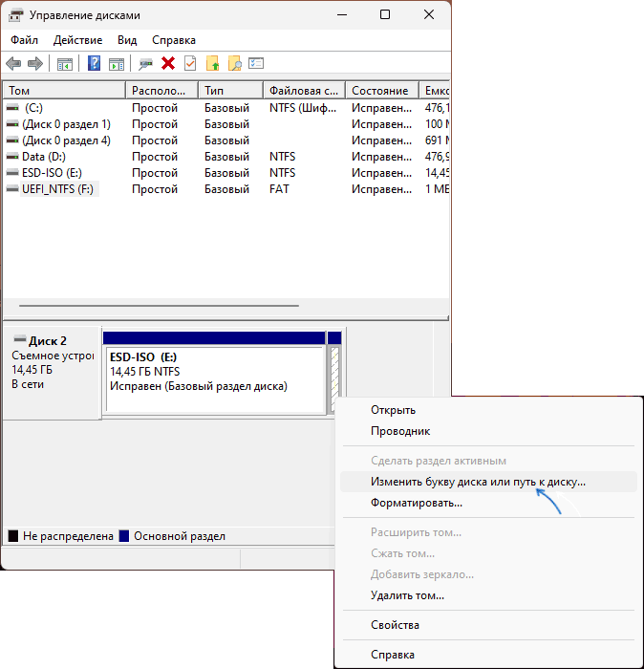Select Изменить букву диска или путь к диску
This screenshot has width=644, height=669.
coord(488,482)
